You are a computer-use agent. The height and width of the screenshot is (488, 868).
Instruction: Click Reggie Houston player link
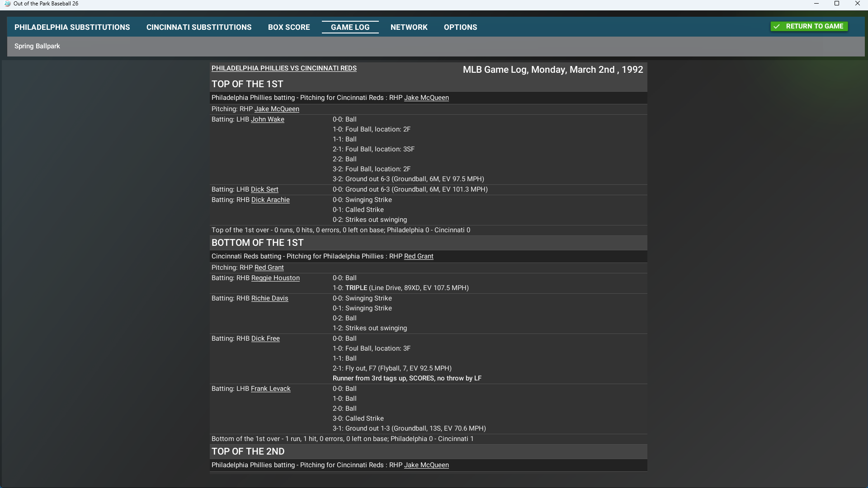coord(275,278)
